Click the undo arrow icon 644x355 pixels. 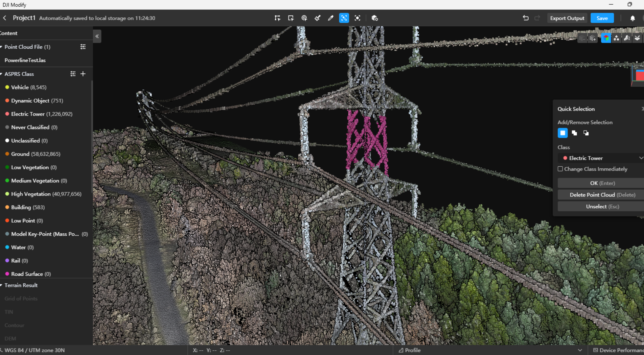pyautogui.click(x=526, y=18)
